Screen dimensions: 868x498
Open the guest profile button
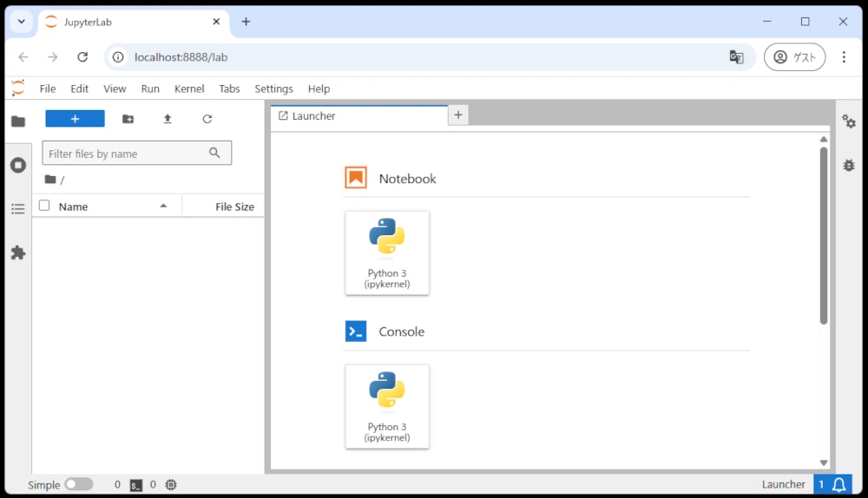click(x=794, y=57)
